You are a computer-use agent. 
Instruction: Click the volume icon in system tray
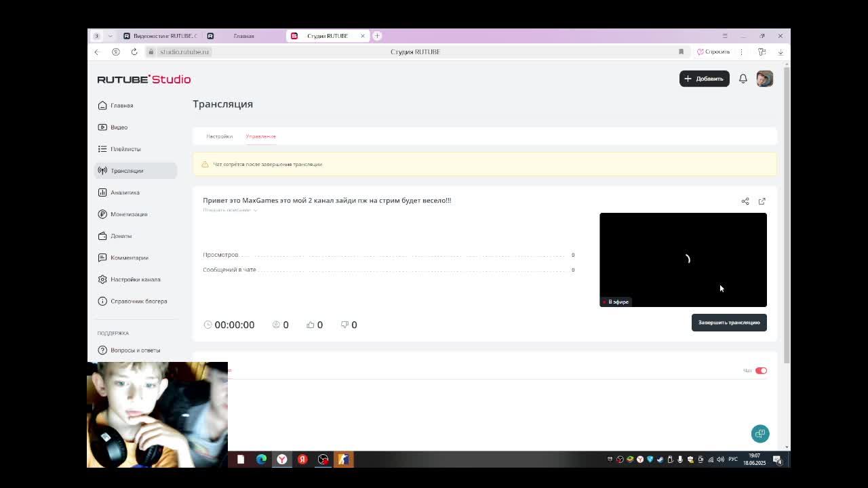point(720,460)
